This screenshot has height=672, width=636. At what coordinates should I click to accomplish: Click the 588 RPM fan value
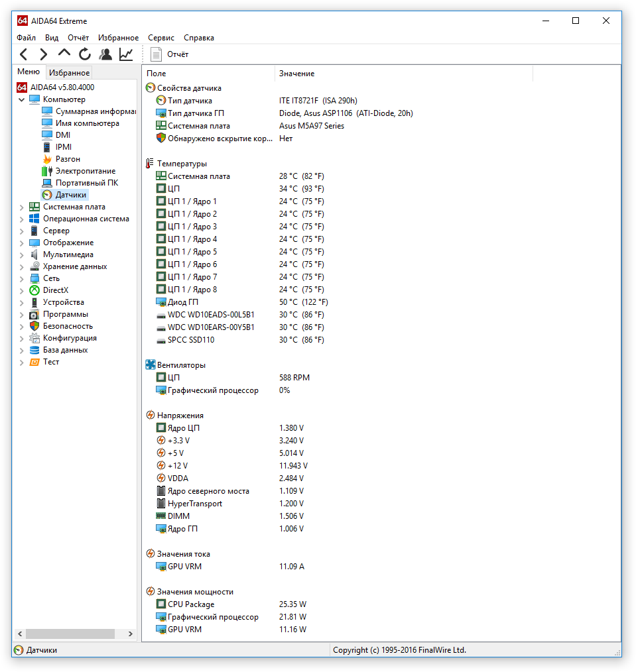[x=294, y=378]
